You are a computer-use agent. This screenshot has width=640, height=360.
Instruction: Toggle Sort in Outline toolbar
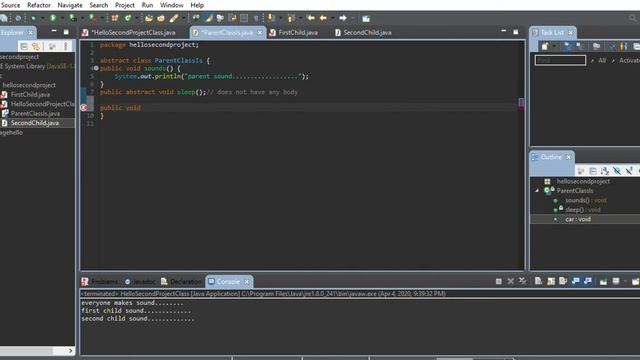tap(604, 171)
